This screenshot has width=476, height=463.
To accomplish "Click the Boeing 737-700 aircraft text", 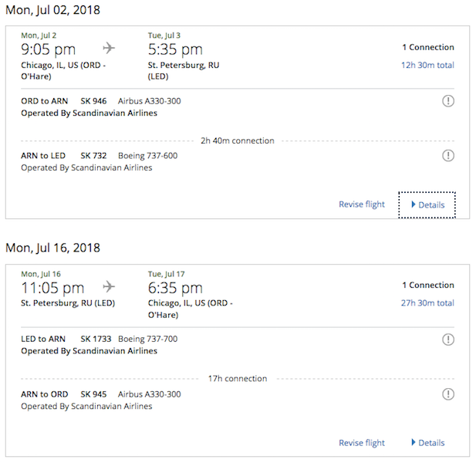I will [150, 339].
